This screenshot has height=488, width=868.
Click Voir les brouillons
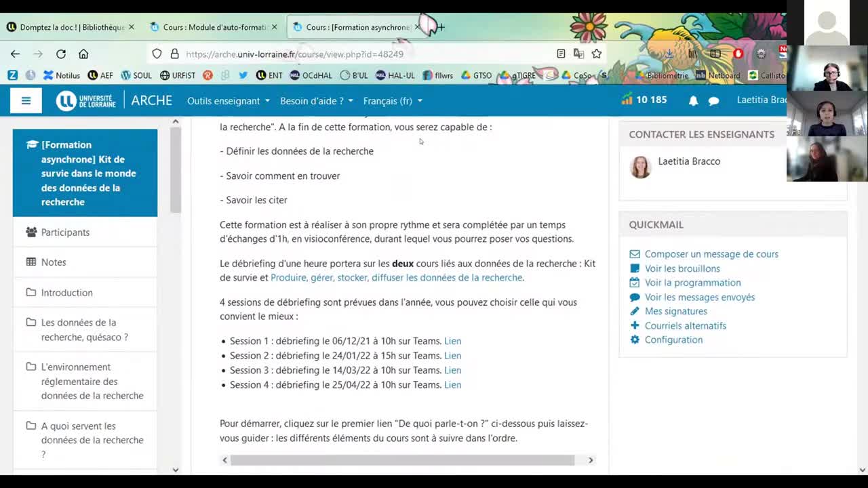682,268
